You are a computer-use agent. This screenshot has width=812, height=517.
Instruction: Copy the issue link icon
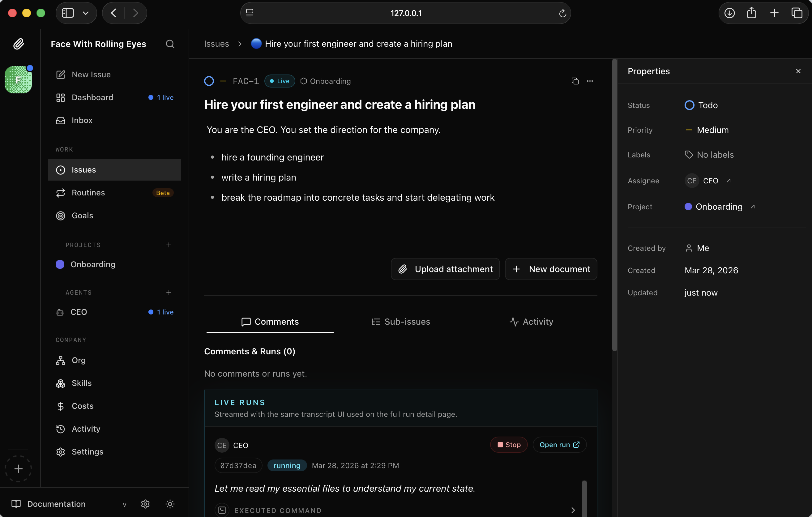pyautogui.click(x=575, y=81)
